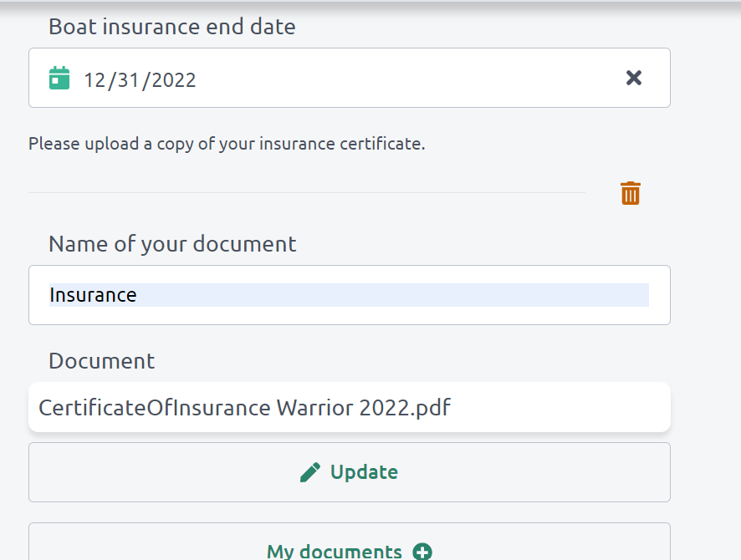Click the highlighted Insurance text
The image size is (741, 560).
click(x=93, y=295)
